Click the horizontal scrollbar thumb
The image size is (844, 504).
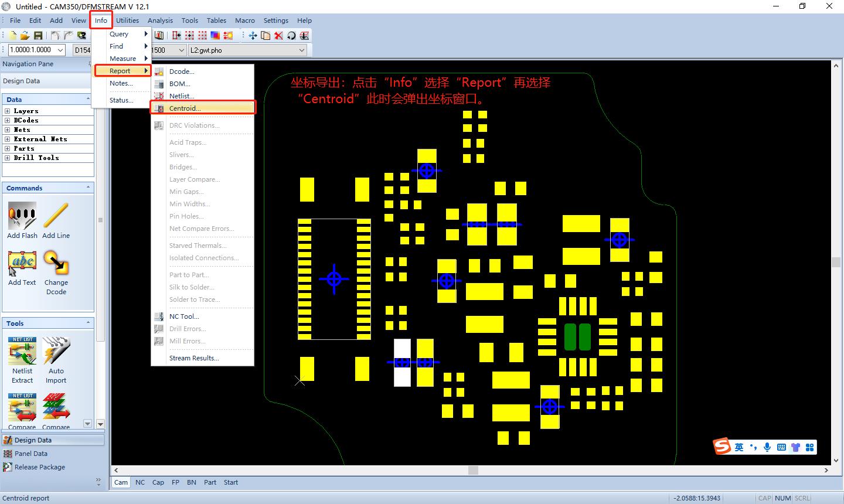pyautogui.click(x=473, y=470)
